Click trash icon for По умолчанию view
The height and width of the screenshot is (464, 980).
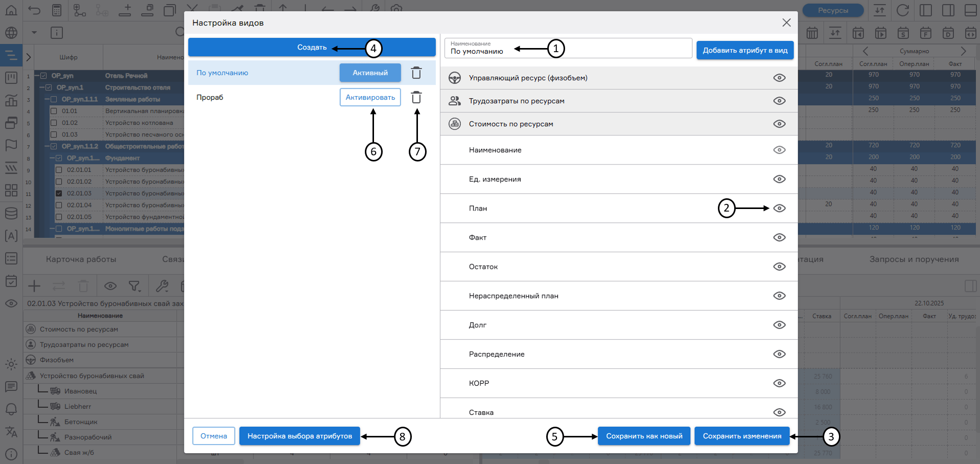(x=416, y=73)
